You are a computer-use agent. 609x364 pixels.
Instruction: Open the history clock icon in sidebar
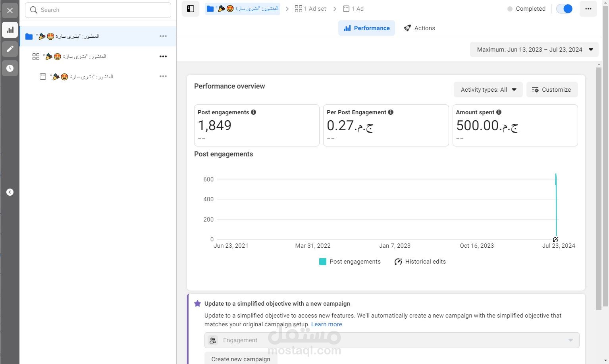click(x=10, y=68)
